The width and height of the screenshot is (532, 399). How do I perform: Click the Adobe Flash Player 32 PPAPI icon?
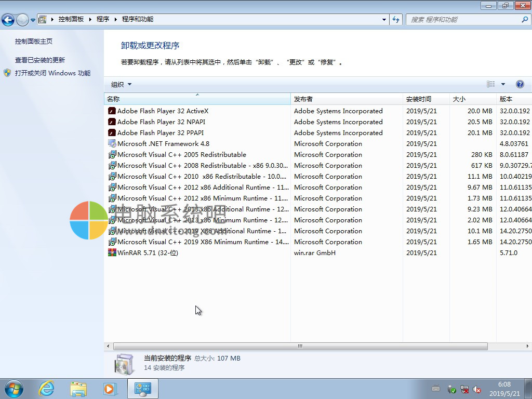tap(112, 132)
